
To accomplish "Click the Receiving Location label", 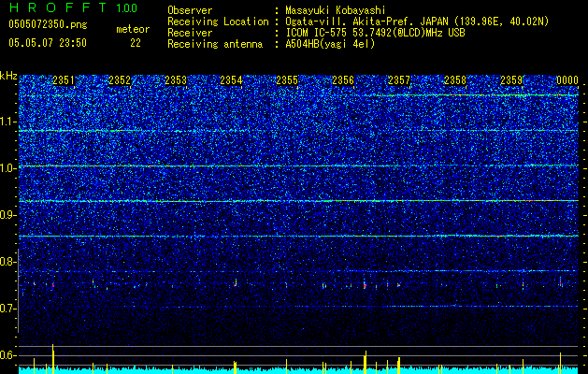I will pos(218,22).
